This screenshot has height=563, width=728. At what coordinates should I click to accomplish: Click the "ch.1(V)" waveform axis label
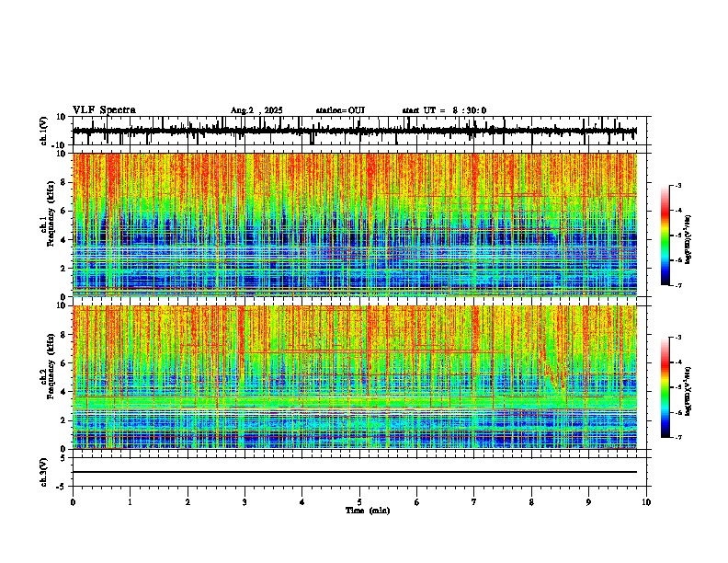tap(44, 131)
